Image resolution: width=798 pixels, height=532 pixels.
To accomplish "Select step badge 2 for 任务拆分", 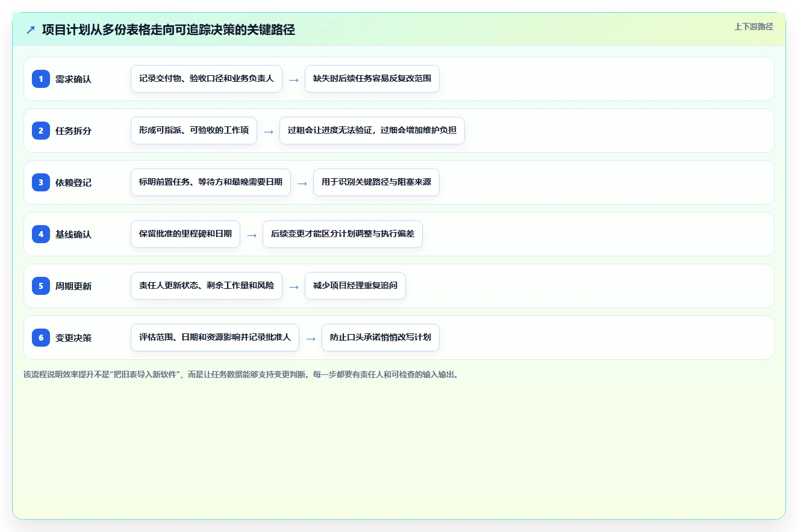I will coord(41,131).
